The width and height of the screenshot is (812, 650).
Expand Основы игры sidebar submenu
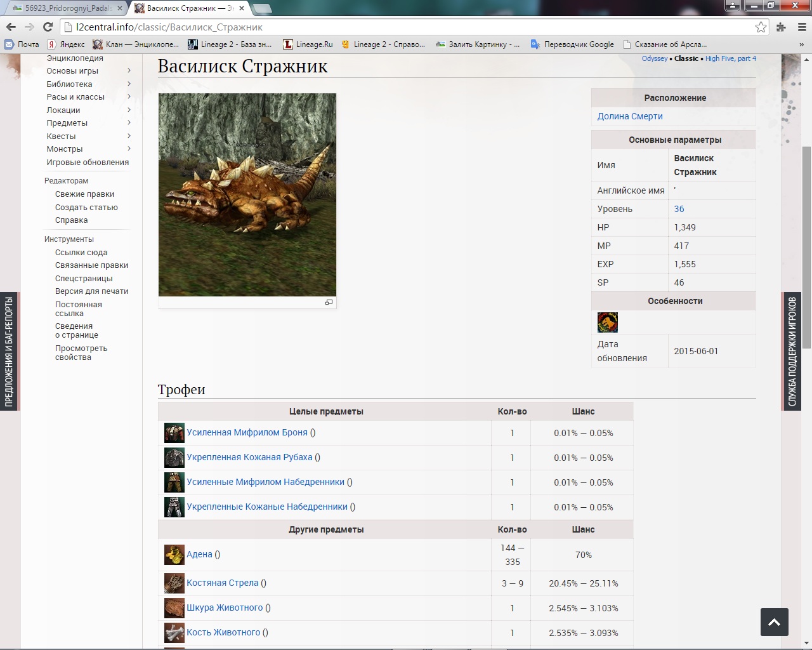[x=129, y=70]
